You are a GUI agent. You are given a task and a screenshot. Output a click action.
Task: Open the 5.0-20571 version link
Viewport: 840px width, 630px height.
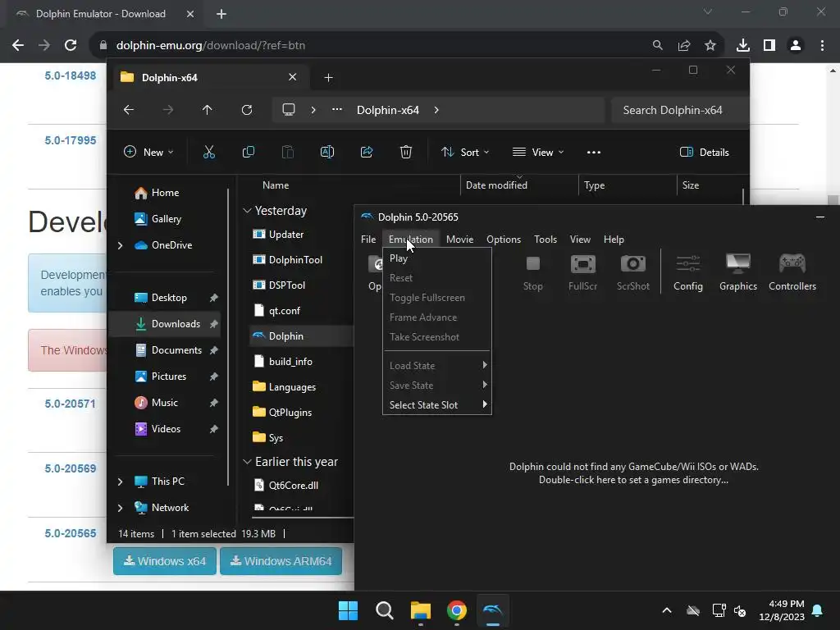pyautogui.click(x=71, y=404)
